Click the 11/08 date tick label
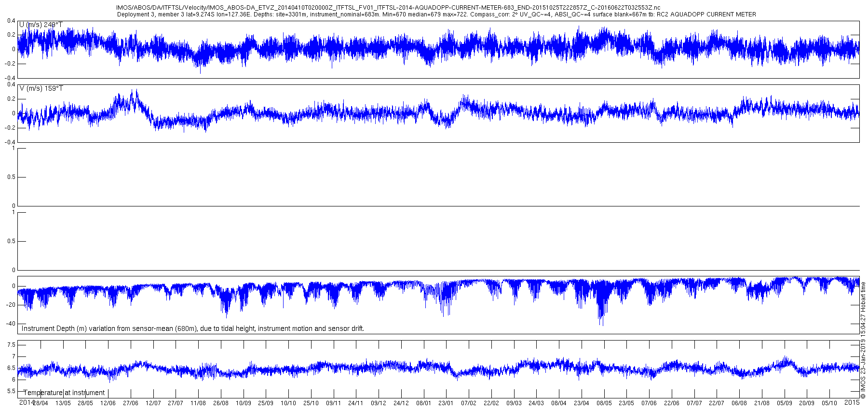The image size is (868, 410). (x=198, y=403)
